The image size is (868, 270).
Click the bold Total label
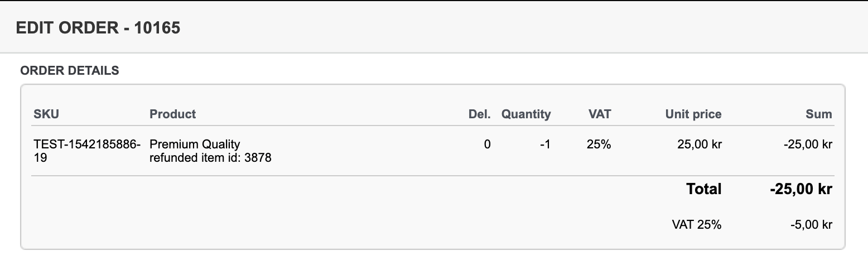click(703, 189)
